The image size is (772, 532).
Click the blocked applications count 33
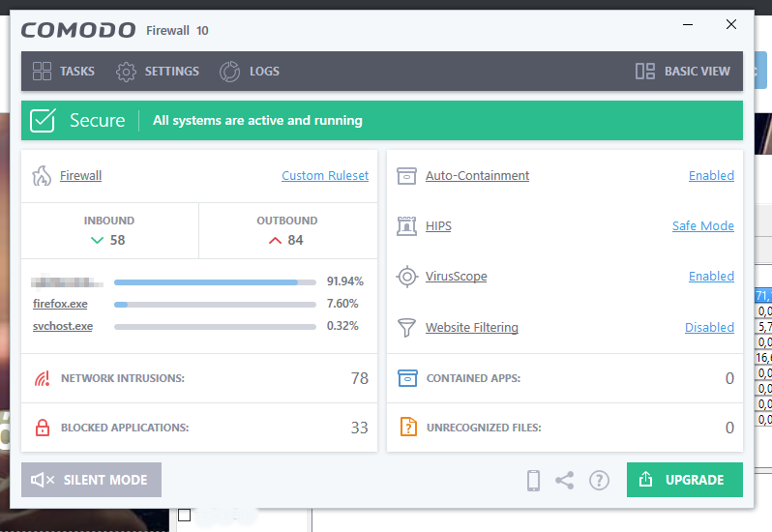(360, 428)
